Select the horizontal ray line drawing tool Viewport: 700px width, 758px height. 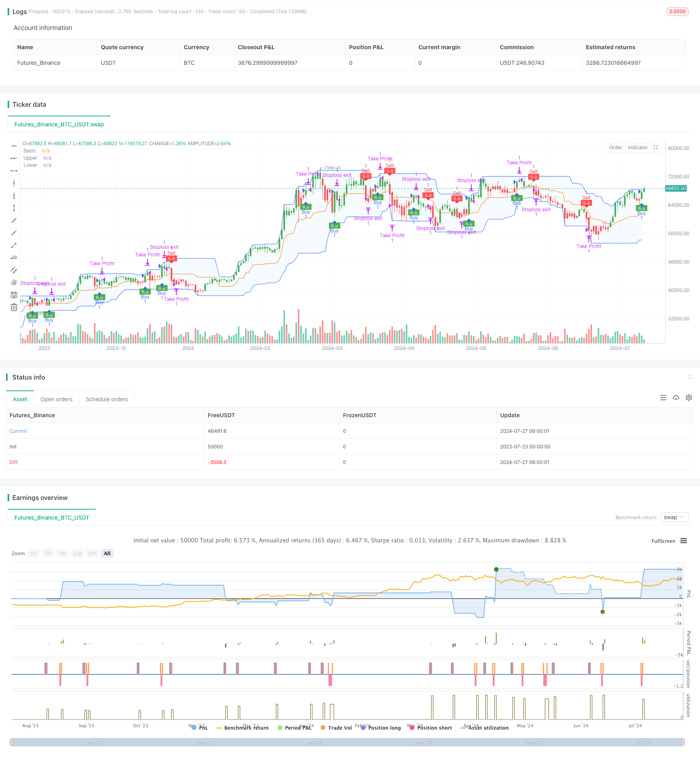pos(14,158)
